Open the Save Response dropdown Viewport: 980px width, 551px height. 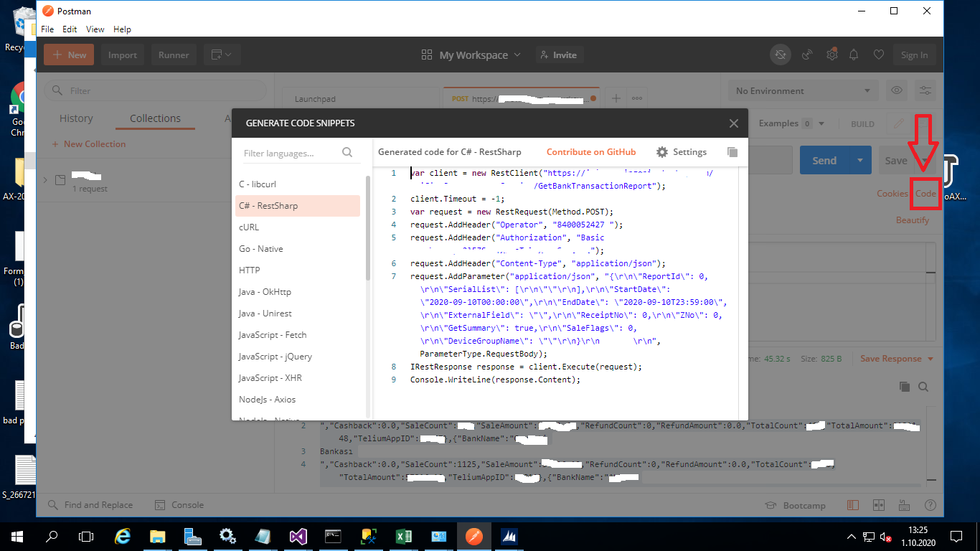pyautogui.click(x=897, y=359)
